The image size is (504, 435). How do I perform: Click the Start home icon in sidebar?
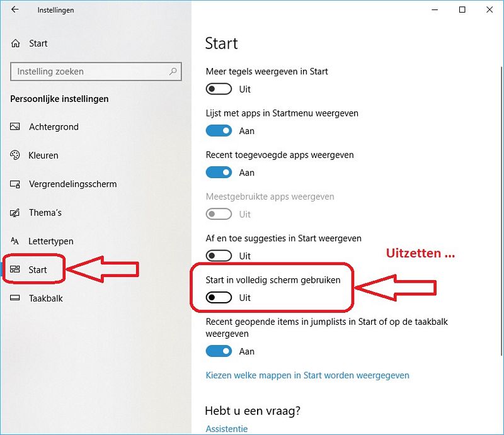click(x=15, y=43)
